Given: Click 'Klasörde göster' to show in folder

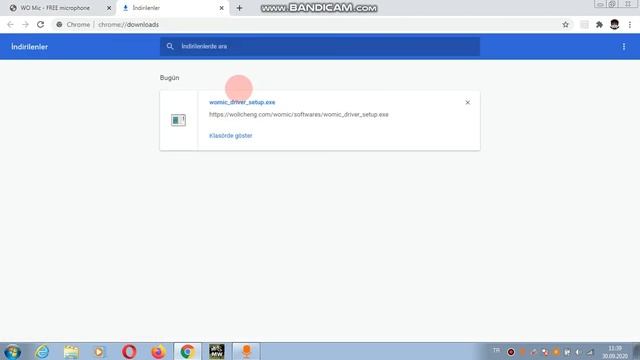Looking at the screenshot, I should pos(231,136).
